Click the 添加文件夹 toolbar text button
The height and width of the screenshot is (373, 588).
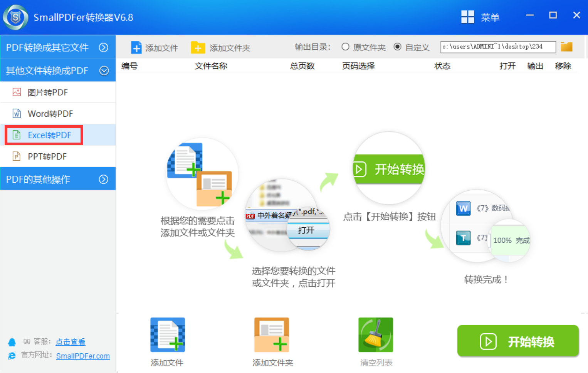pyautogui.click(x=230, y=48)
